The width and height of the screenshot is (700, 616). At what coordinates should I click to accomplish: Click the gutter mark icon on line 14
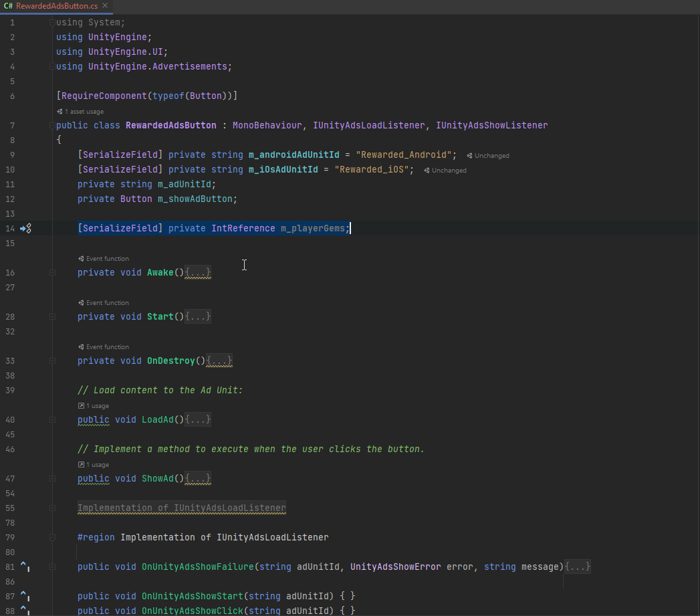[x=26, y=228]
